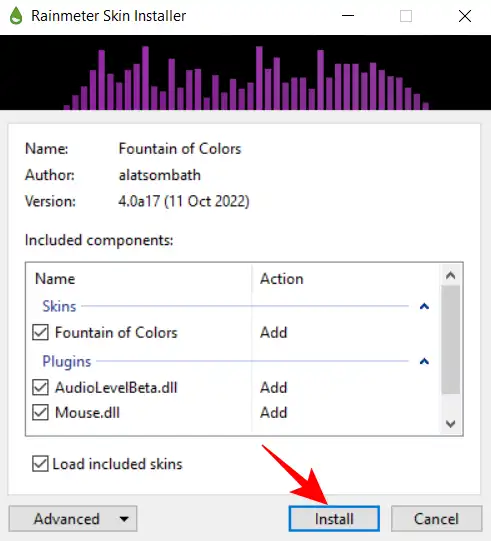Uncheck AudioLevelBeta.dll plugin

[40, 387]
